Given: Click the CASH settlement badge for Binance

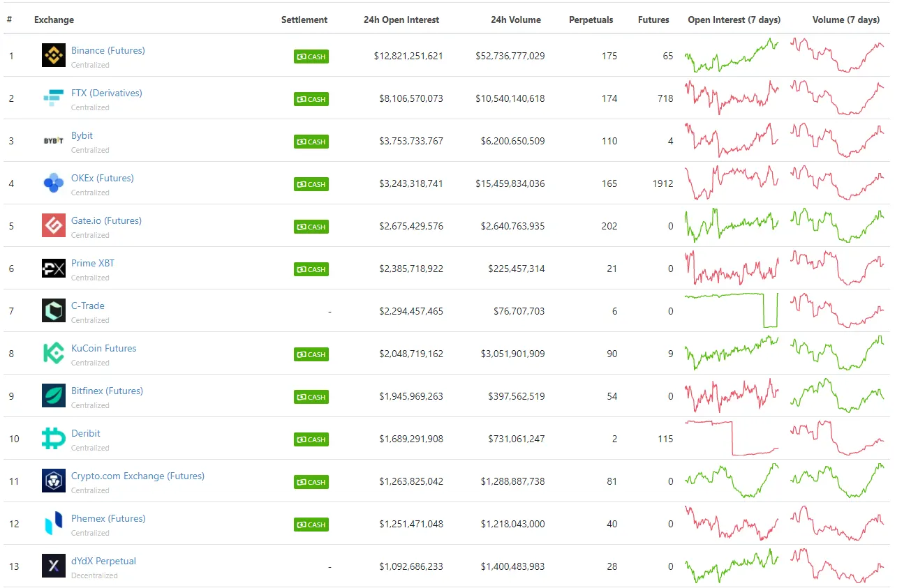Looking at the screenshot, I should coord(311,56).
